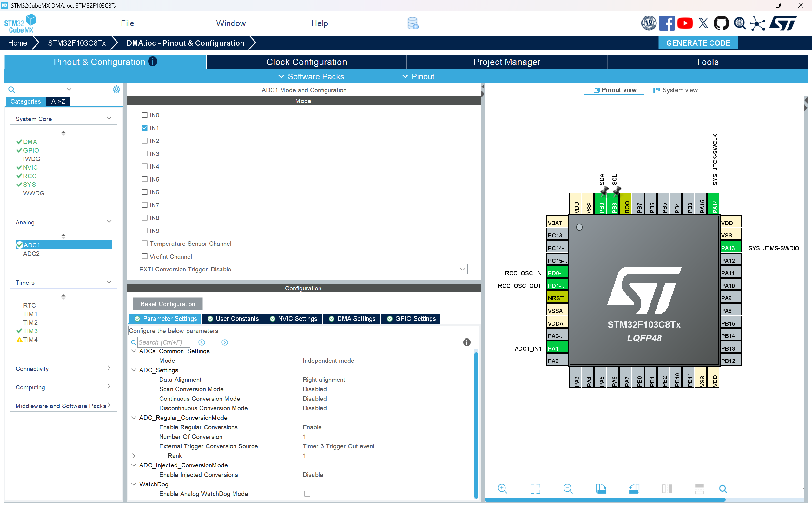This screenshot has width=812, height=507.
Task: Click the settings gear in categories panel
Action: tap(116, 89)
